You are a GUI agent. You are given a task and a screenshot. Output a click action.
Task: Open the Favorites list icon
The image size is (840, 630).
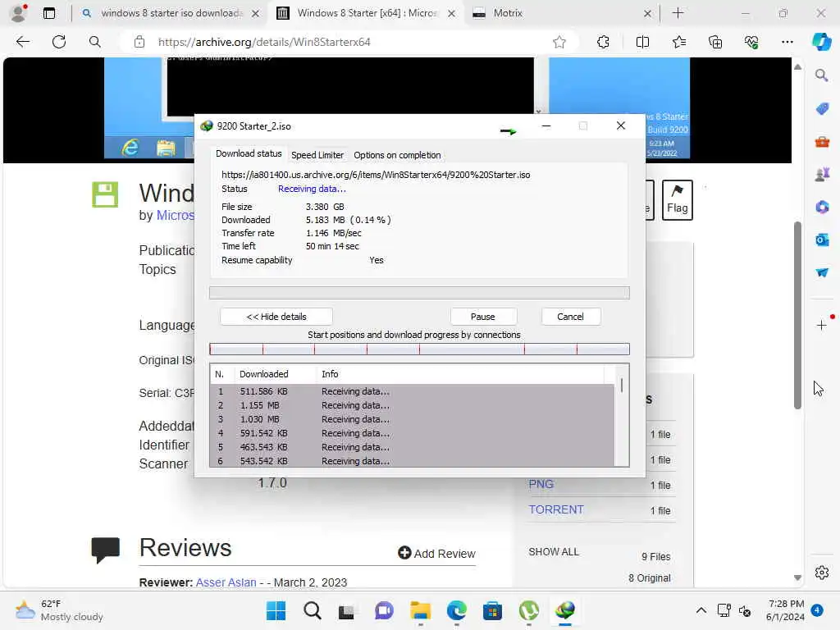679,42
